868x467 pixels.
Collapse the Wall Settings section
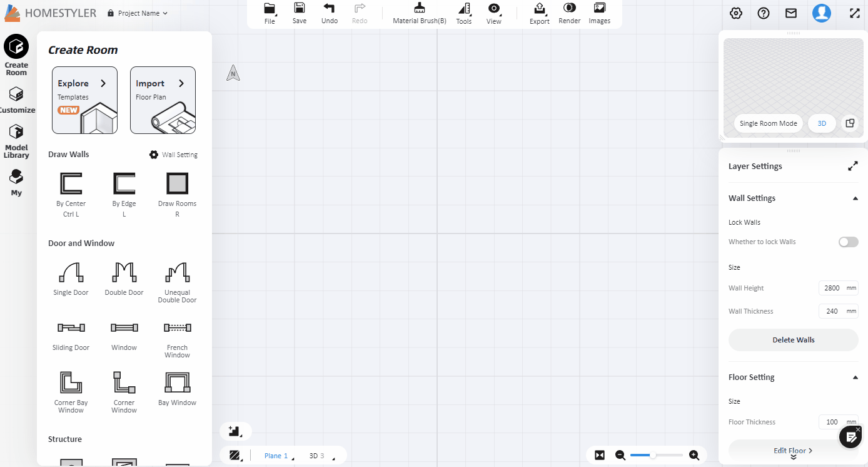[x=855, y=198]
